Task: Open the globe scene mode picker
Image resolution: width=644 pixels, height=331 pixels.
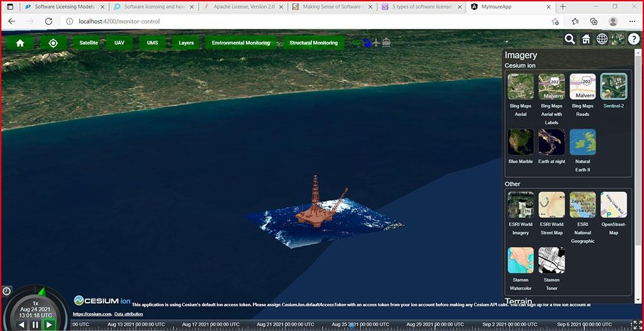Action: 602,39
